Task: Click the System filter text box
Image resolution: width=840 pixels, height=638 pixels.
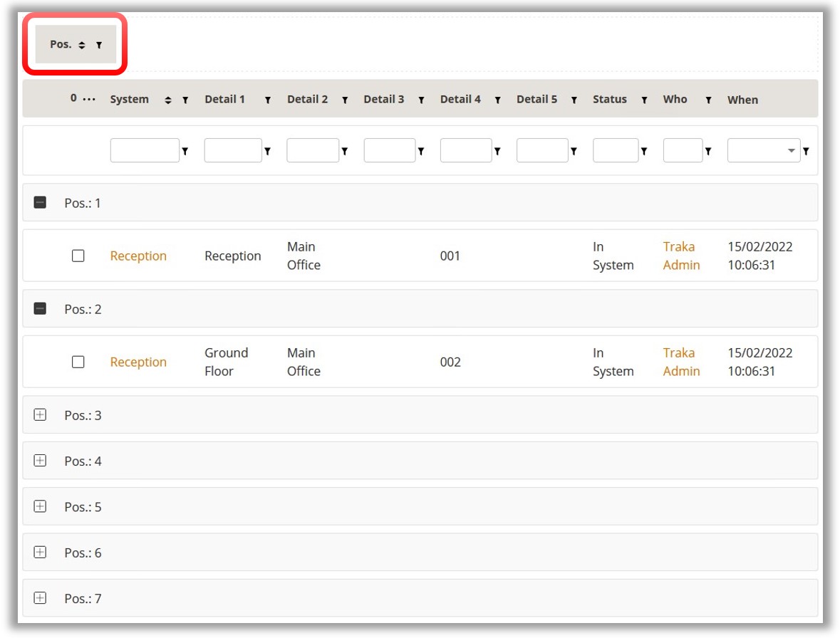Action: [145, 151]
